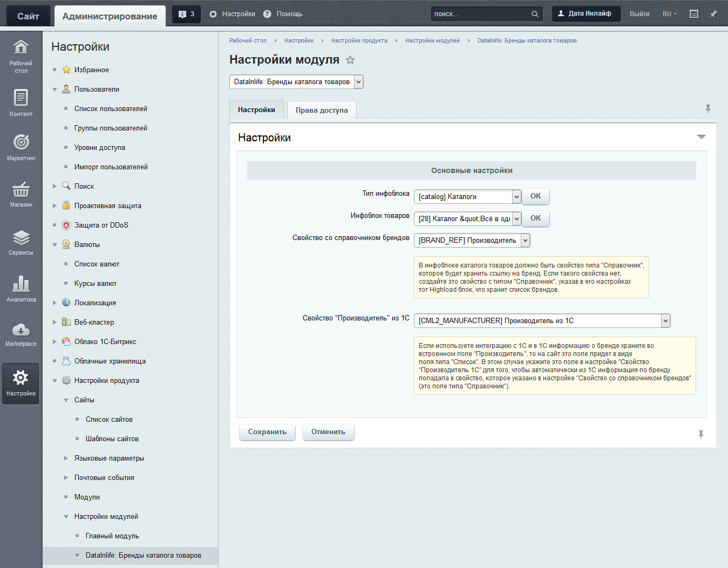Switch to the Сайт top tab
The image size is (728, 568).
(x=28, y=16)
